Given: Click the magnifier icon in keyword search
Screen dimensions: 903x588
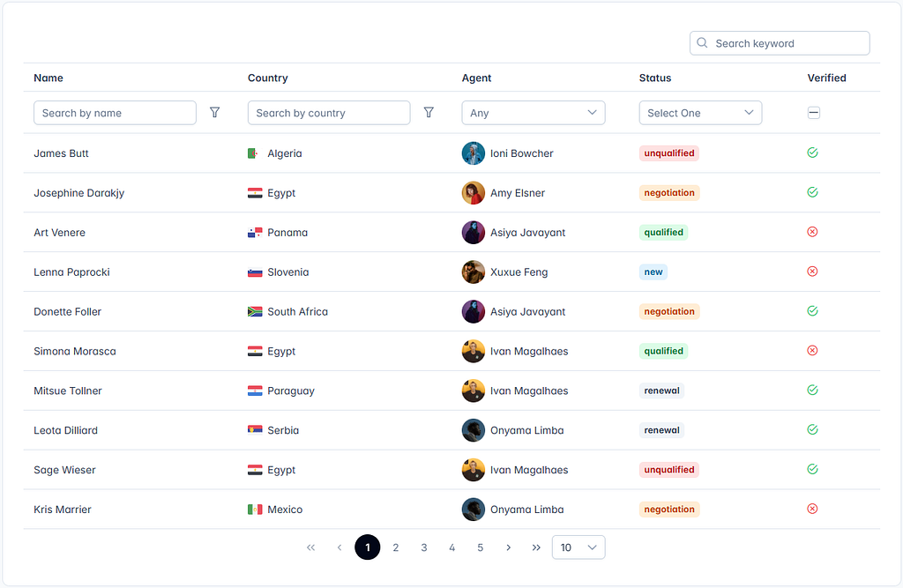Looking at the screenshot, I should click(702, 43).
